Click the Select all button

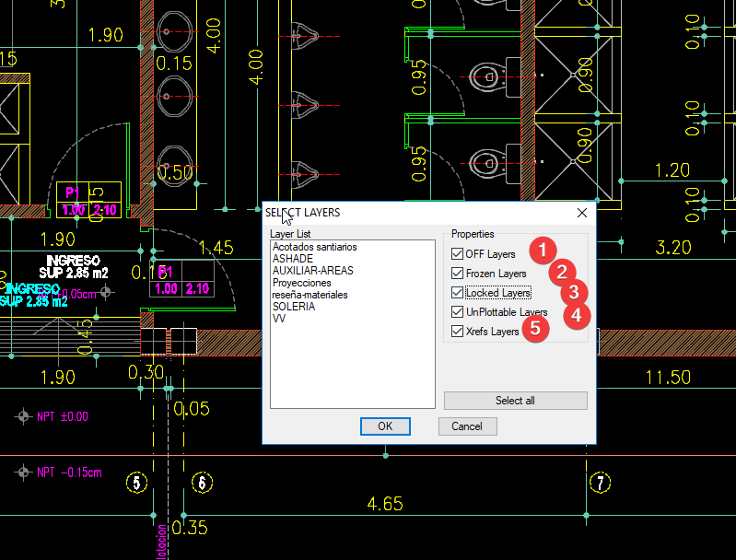tap(516, 401)
